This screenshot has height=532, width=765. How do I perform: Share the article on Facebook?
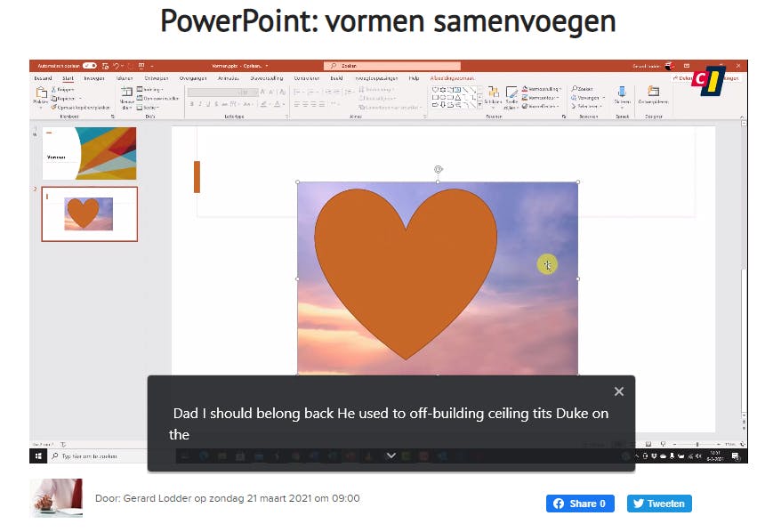coord(580,504)
